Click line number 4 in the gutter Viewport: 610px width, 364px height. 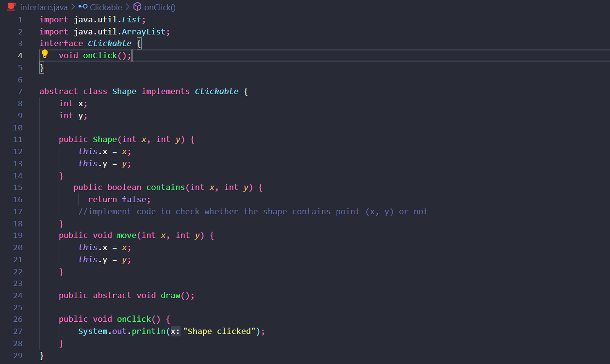tap(20, 55)
